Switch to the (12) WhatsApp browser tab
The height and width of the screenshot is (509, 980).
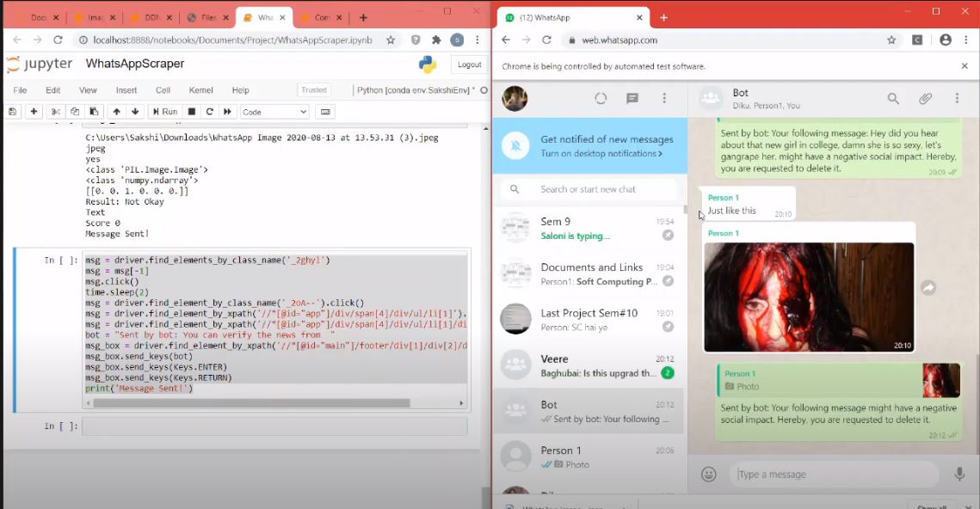click(x=574, y=17)
